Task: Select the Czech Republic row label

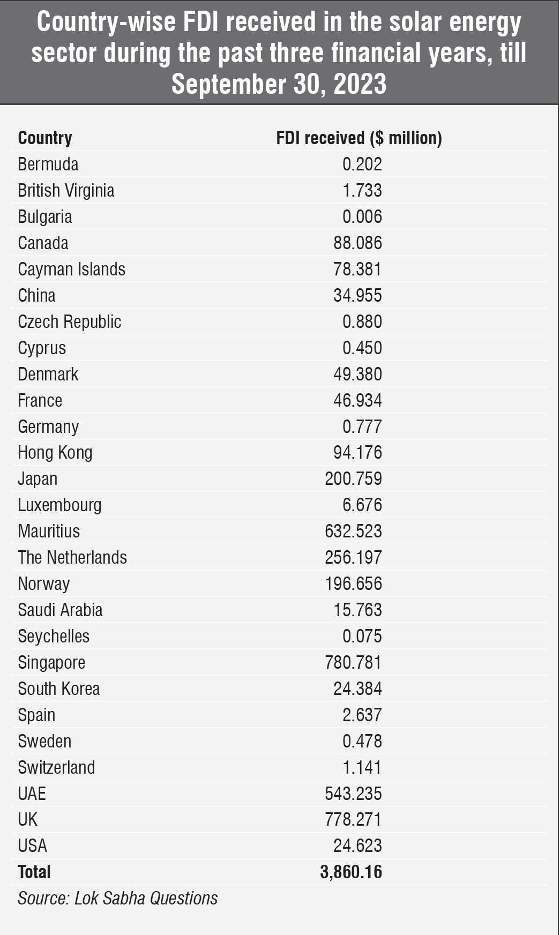Action: click(x=70, y=322)
